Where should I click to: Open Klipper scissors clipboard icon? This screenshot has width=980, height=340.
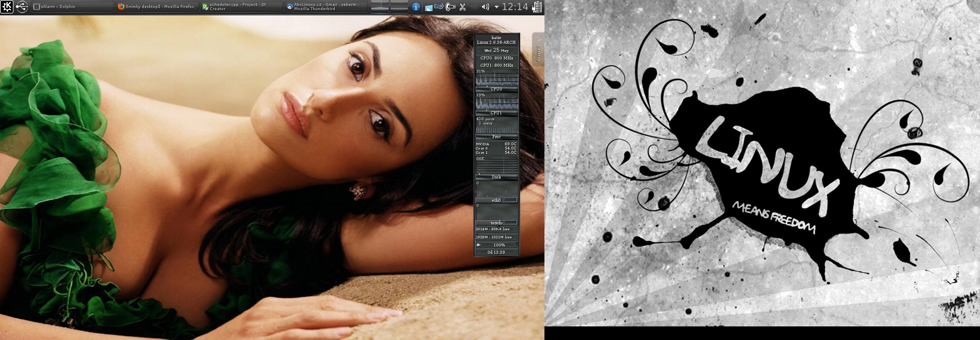tap(462, 7)
